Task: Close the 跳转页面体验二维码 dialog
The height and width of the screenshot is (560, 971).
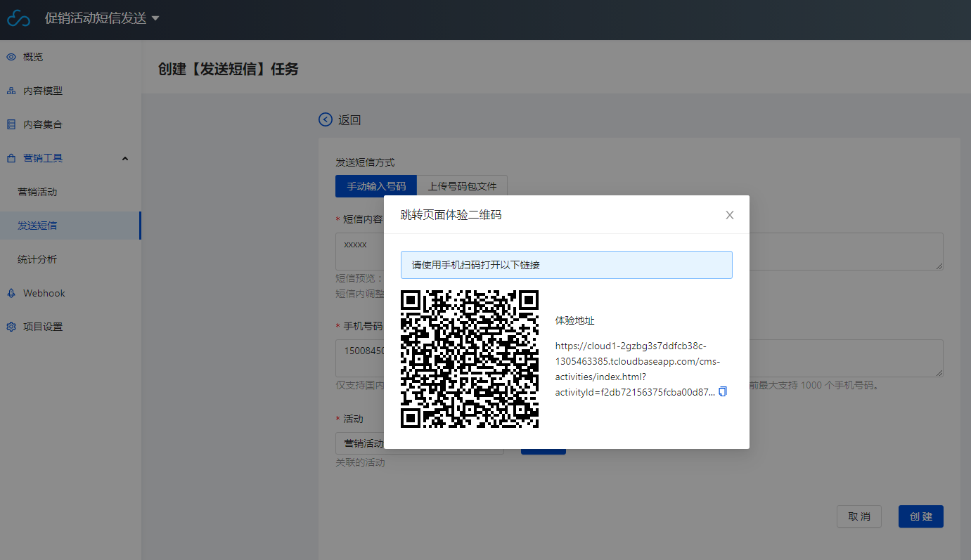Action: pyautogui.click(x=730, y=215)
